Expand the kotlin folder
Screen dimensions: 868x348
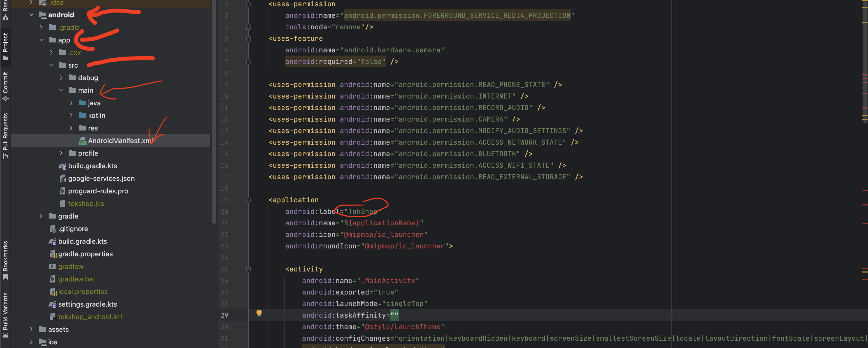coord(71,116)
